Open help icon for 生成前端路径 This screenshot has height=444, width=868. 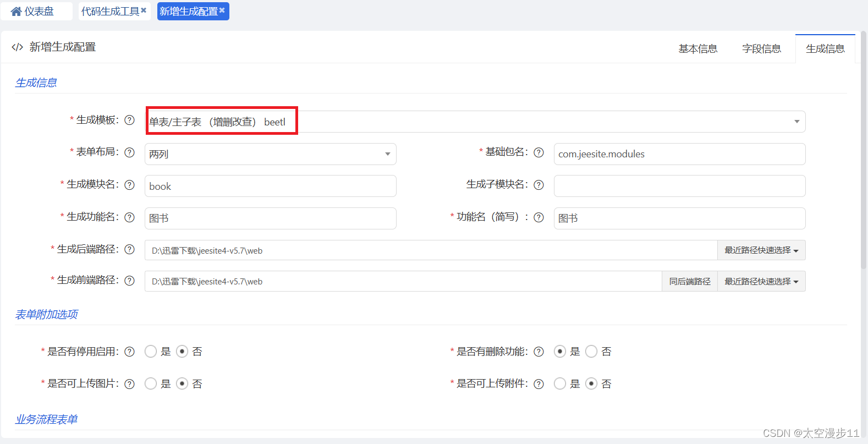tap(129, 281)
